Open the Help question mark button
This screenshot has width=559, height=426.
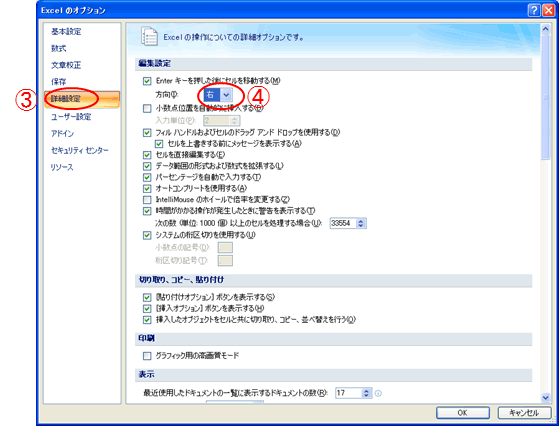[x=534, y=10]
